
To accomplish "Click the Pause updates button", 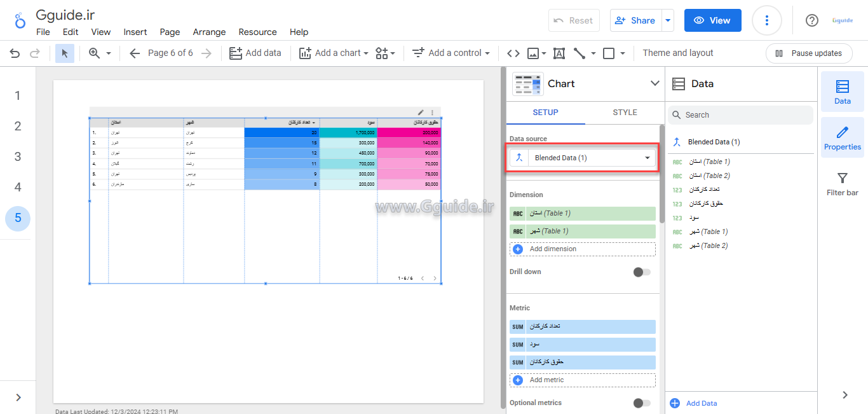I will 808,53.
